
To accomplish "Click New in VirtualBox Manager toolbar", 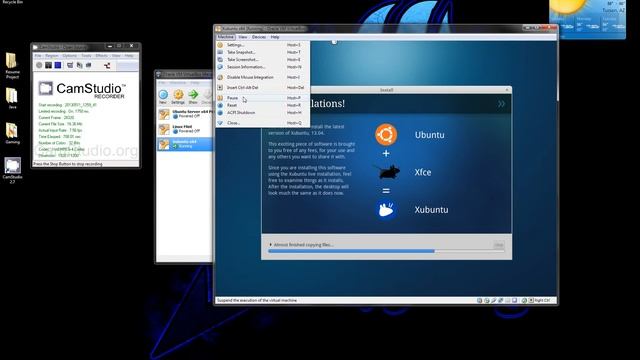I will 163,97.
